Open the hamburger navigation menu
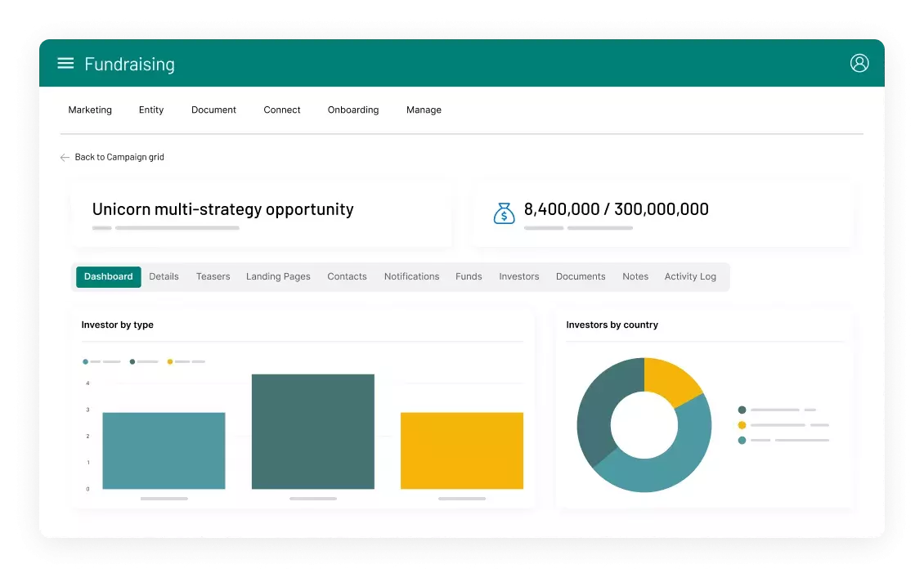 pos(65,64)
